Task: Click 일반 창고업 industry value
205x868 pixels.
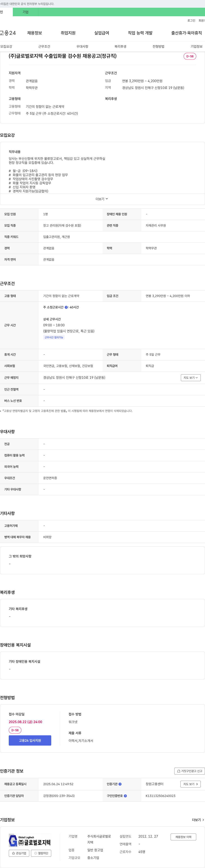Action: click(95, 850)
